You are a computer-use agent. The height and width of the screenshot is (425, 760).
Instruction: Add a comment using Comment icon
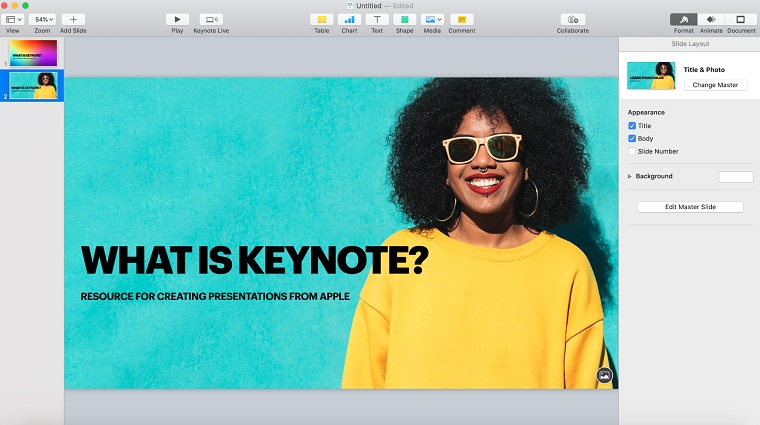(x=461, y=19)
